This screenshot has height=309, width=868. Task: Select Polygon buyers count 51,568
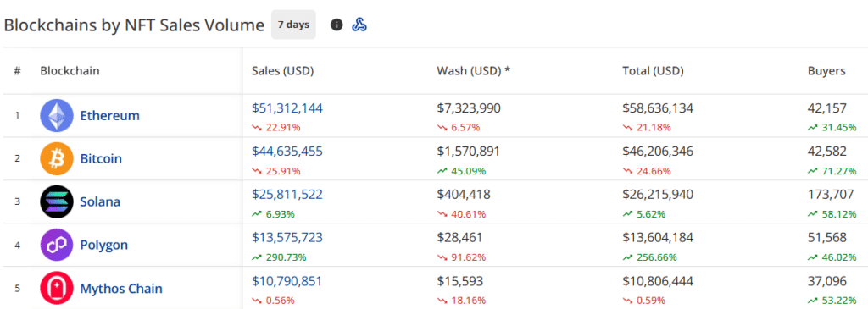tap(827, 238)
